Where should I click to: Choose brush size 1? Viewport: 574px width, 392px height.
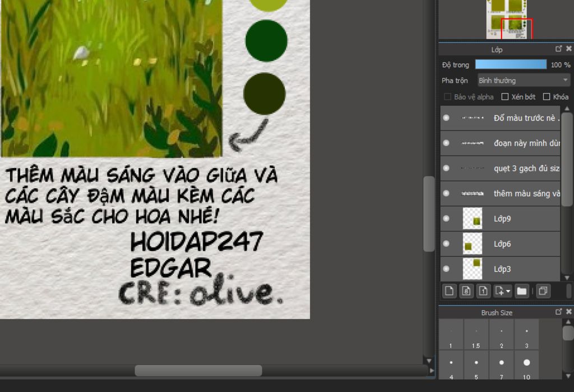451,334
